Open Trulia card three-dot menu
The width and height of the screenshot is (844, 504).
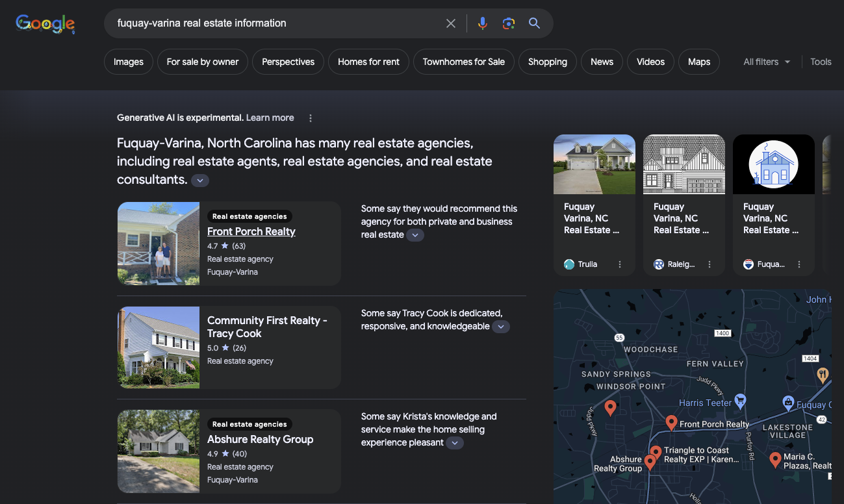point(620,264)
